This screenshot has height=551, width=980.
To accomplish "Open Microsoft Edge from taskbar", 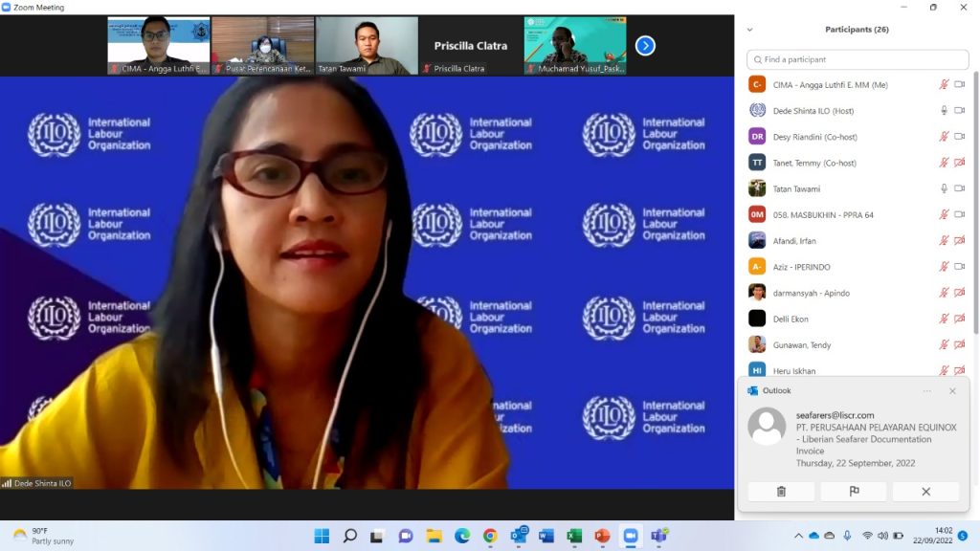I will pos(462,536).
